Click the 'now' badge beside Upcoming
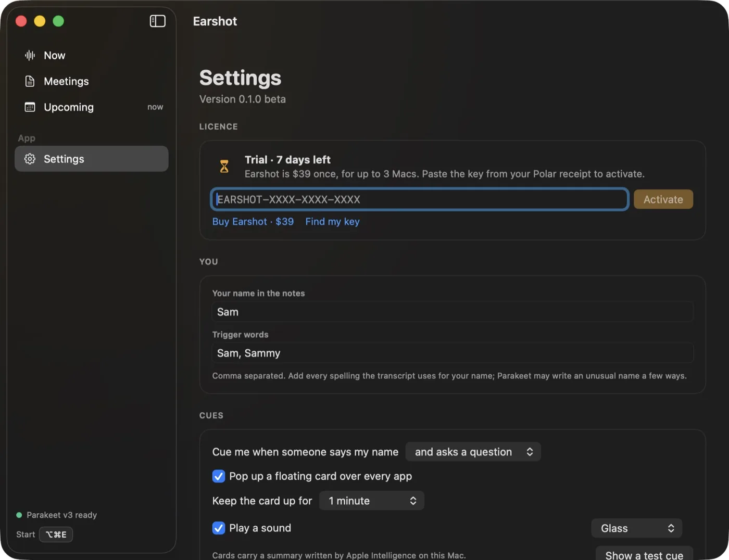This screenshot has height=560, width=729. tap(155, 107)
